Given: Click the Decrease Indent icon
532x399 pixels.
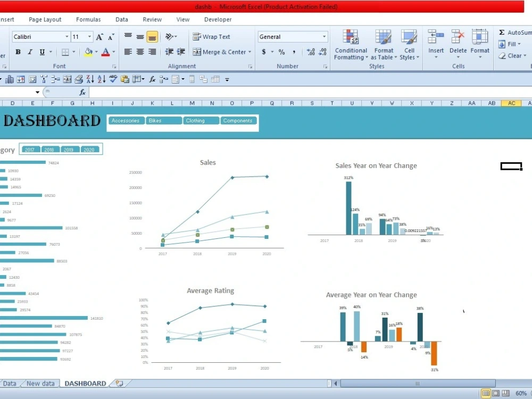Looking at the screenshot, I should tap(169, 52).
